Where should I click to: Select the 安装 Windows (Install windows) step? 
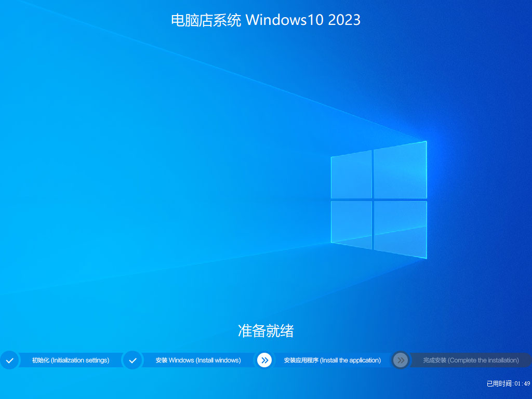[x=198, y=361]
